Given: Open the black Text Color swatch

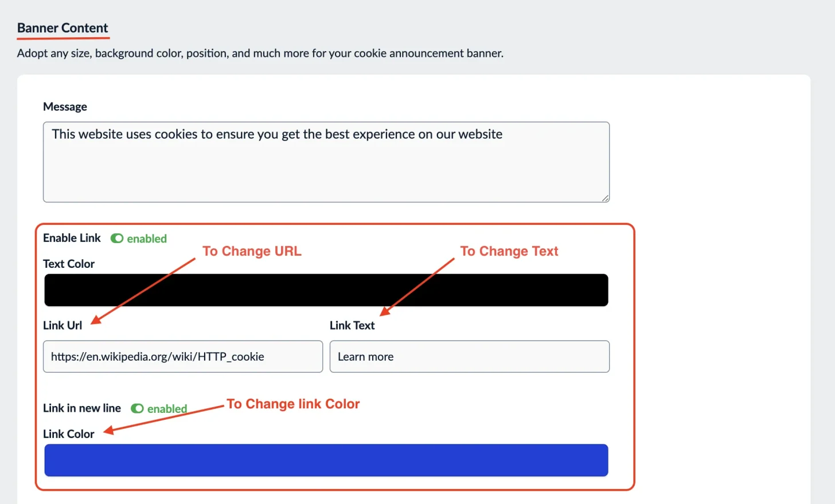Looking at the screenshot, I should 326,290.
